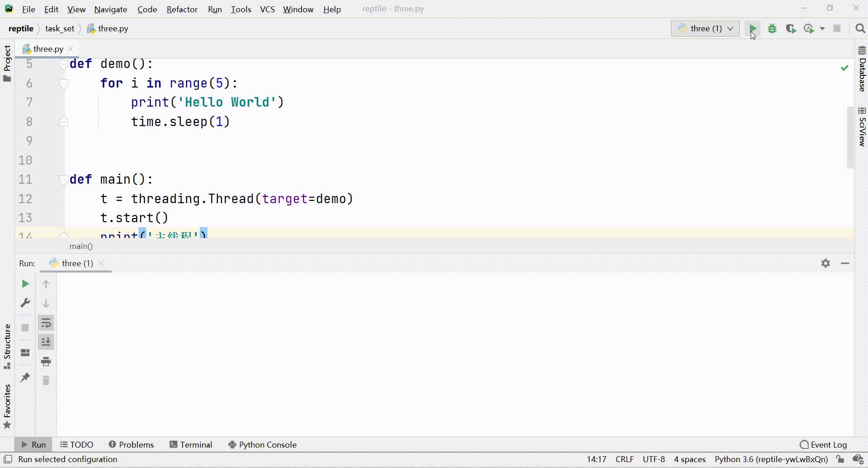Go down the stack trace arrow
The image size is (868, 468).
[x=46, y=303]
